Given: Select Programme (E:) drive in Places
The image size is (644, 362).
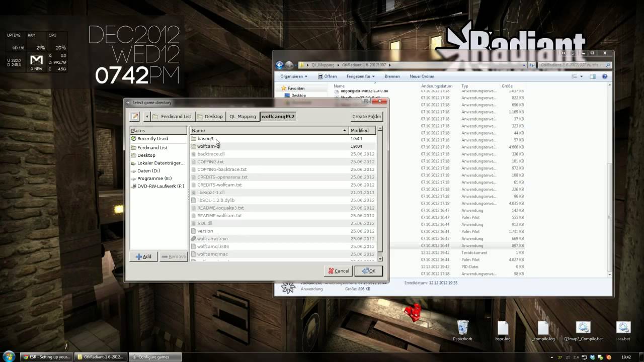Looking at the screenshot, I should (158, 178).
